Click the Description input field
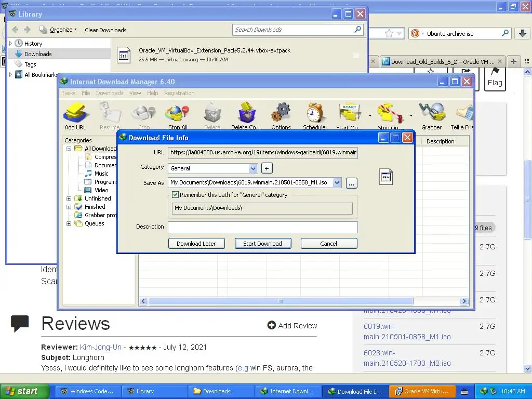532x399 pixels. tap(262, 227)
